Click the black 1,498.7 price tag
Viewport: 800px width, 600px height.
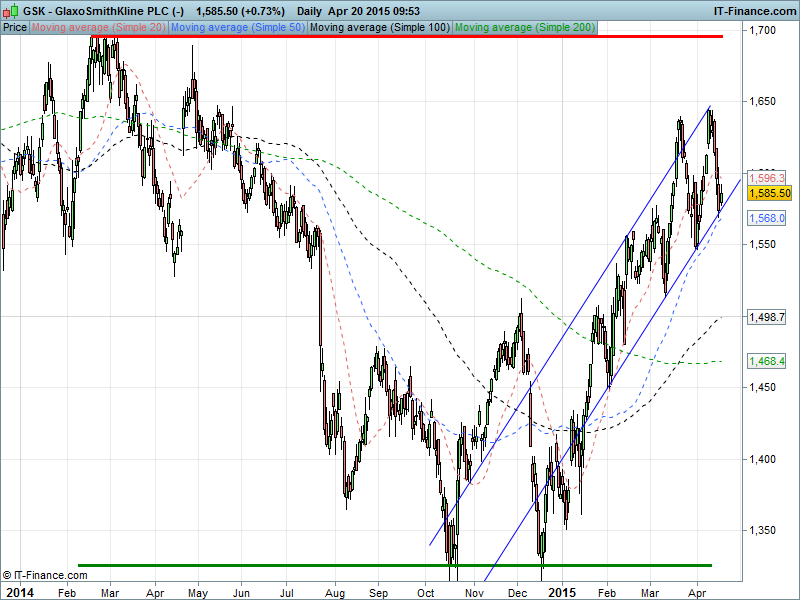[x=767, y=317]
